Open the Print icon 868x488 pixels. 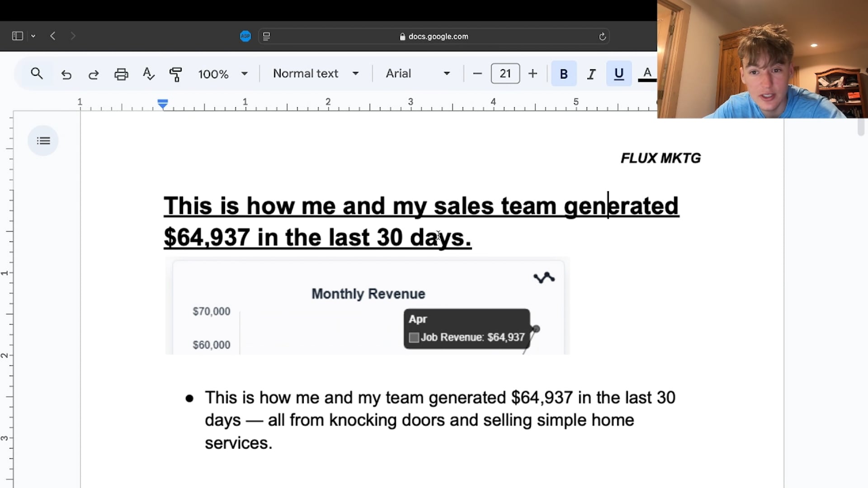[x=121, y=74]
